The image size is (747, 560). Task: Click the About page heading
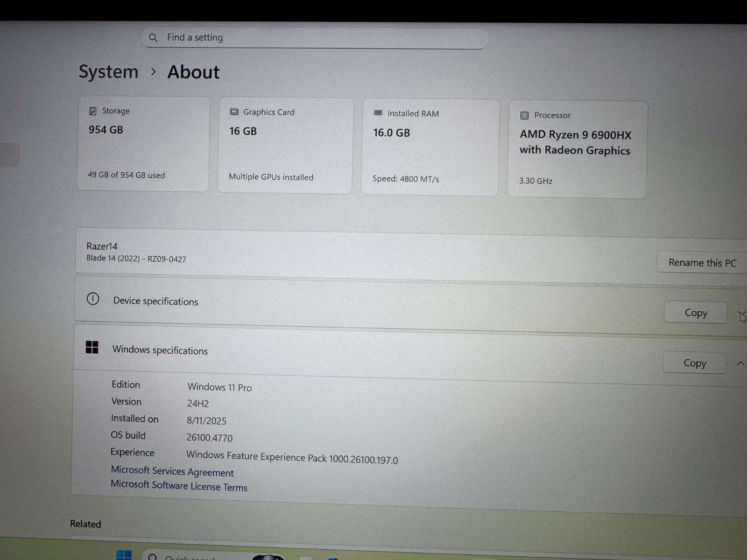point(193,72)
